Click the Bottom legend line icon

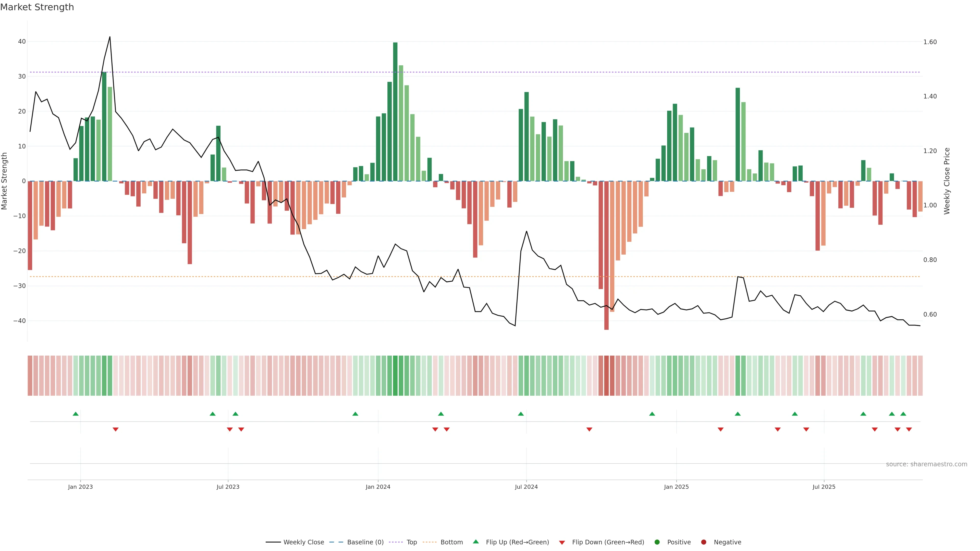click(x=430, y=542)
